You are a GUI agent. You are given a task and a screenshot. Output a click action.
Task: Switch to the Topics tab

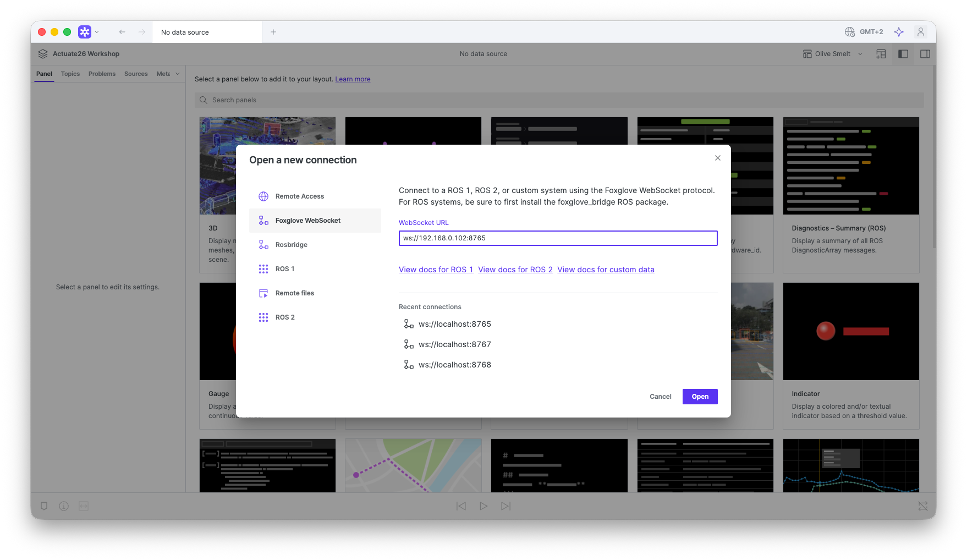(70, 74)
